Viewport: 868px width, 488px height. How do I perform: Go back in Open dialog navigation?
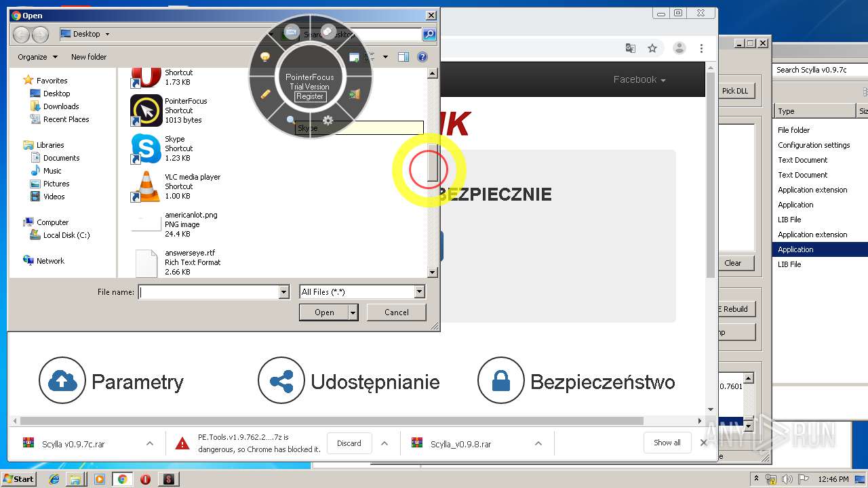(x=21, y=34)
